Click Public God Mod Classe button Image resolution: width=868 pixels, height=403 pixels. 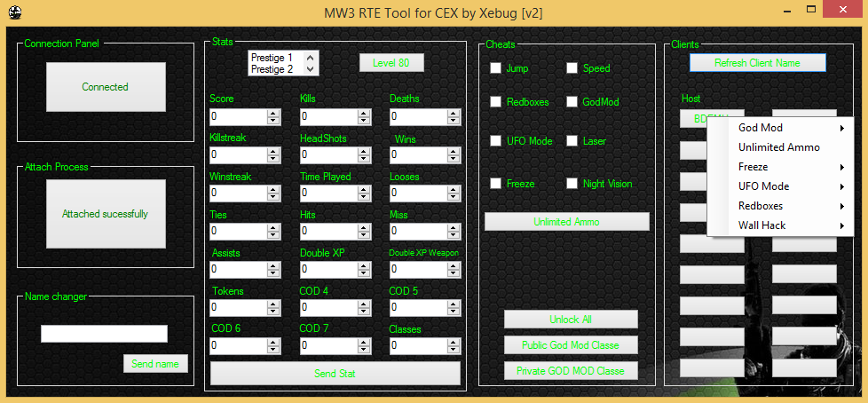click(x=571, y=345)
